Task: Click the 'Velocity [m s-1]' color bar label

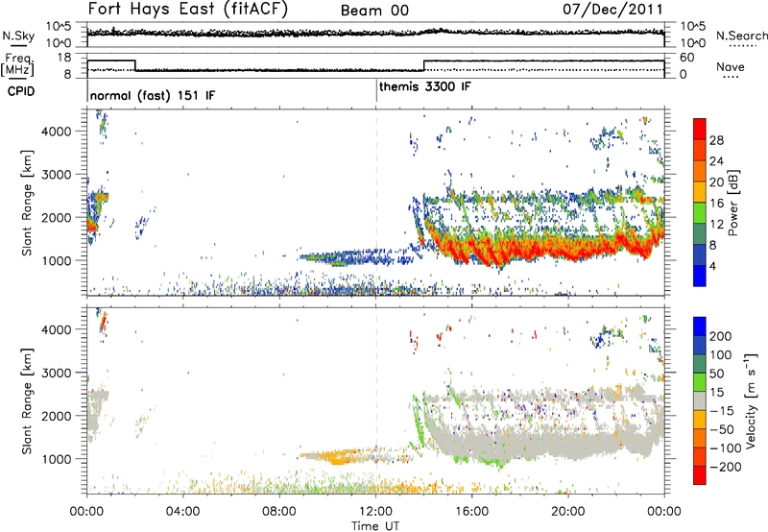Action: tap(751, 400)
